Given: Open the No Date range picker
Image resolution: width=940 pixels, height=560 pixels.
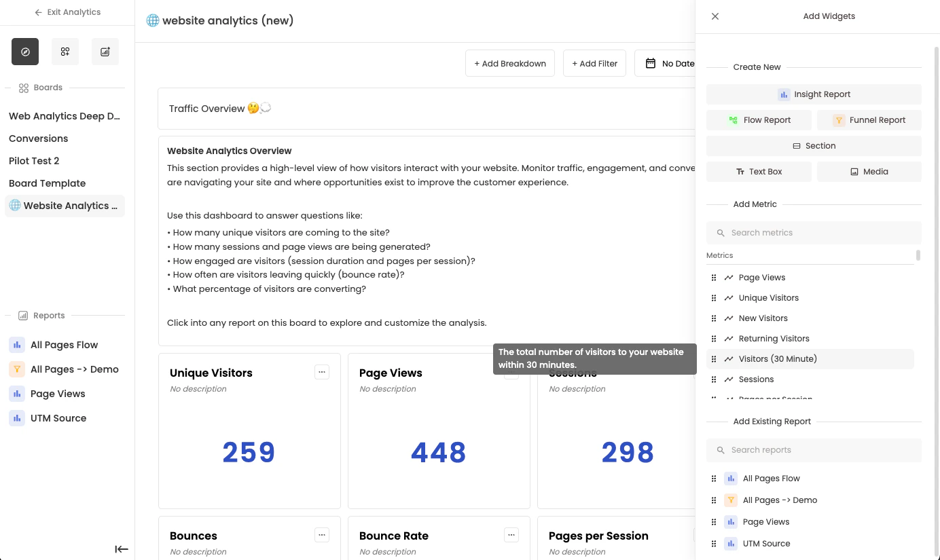Looking at the screenshot, I should click(669, 63).
